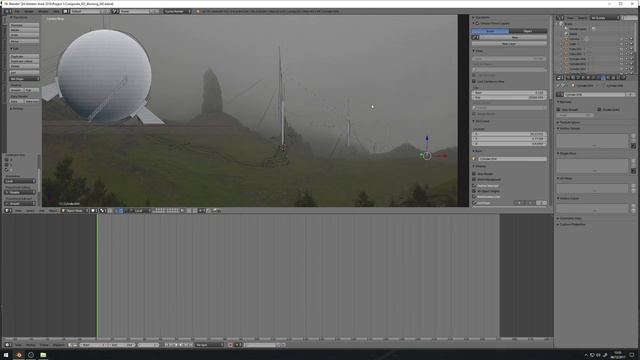Click the green current frame marker in timeline
This screenshot has height=360, width=640.
[x=97, y=276]
